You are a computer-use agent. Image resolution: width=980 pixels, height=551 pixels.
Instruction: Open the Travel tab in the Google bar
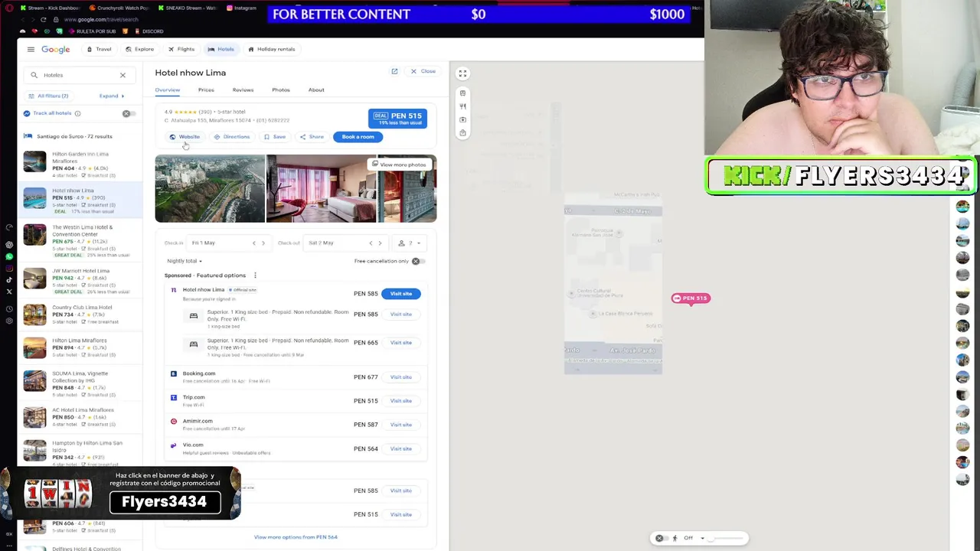pos(99,49)
